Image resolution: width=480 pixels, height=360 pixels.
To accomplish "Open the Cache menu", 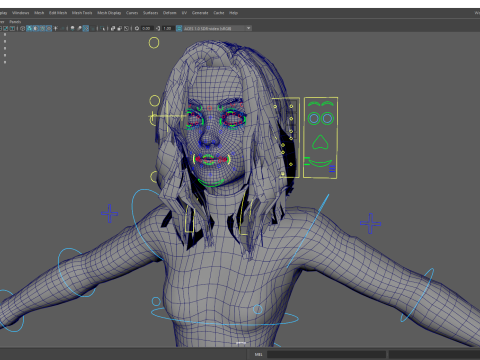I will click(219, 13).
